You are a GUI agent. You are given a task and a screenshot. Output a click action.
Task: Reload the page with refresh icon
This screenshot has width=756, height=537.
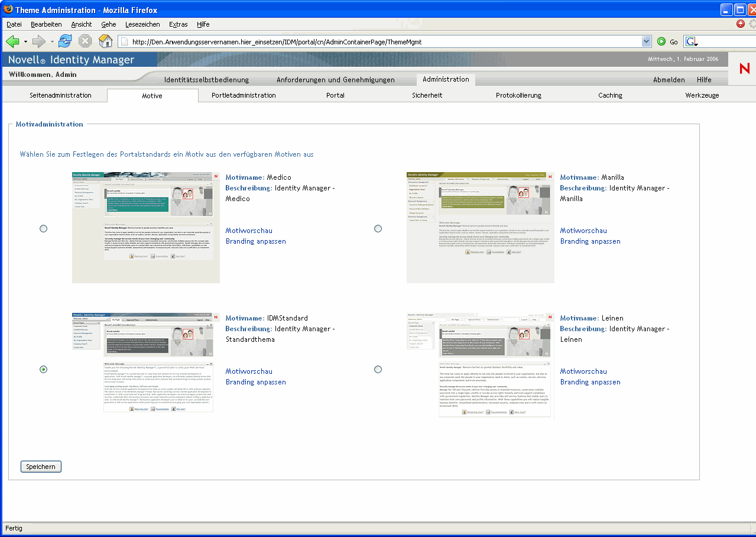click(x=65, y=41)
